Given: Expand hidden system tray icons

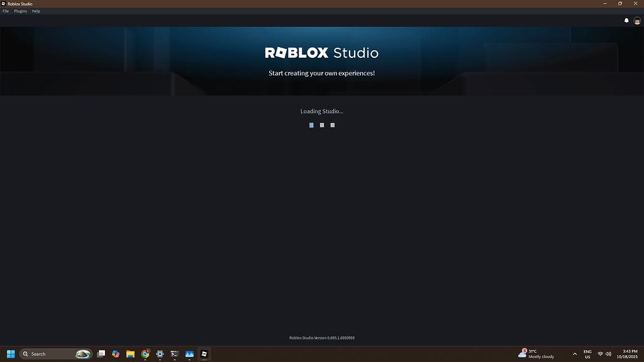Looking at the screenshot, I should [574, 354].
